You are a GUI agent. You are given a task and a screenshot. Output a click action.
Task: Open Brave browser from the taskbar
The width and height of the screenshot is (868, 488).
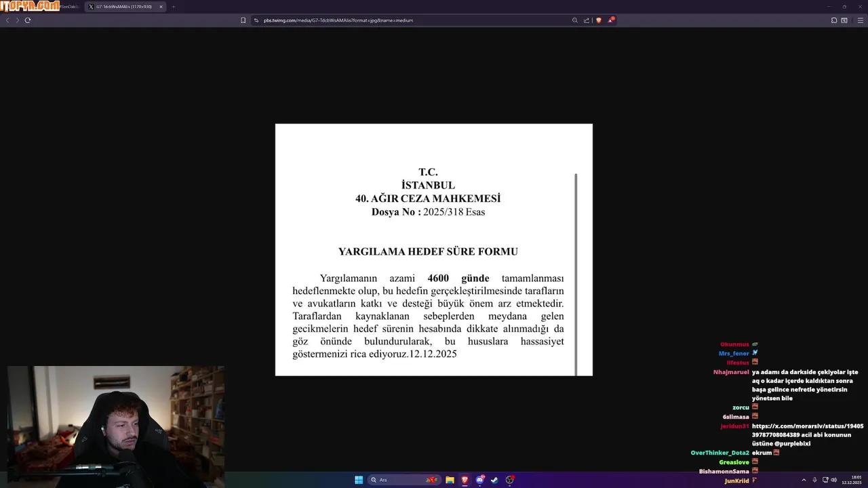[x=465, y=480]
